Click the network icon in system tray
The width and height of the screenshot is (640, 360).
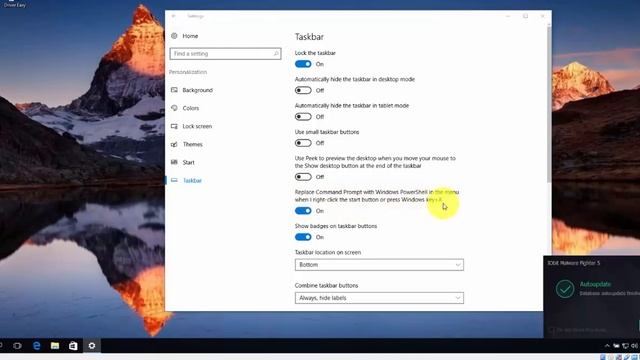click(x=625, y=346)
